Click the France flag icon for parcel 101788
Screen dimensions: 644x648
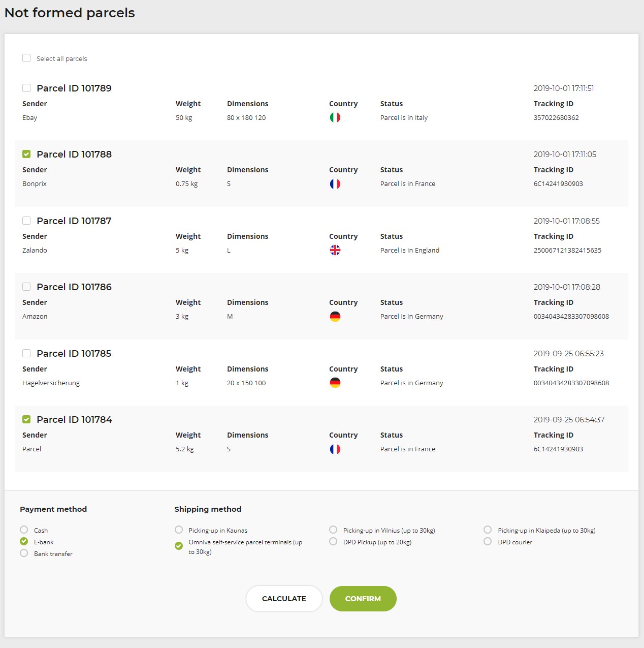click(335, 184)
